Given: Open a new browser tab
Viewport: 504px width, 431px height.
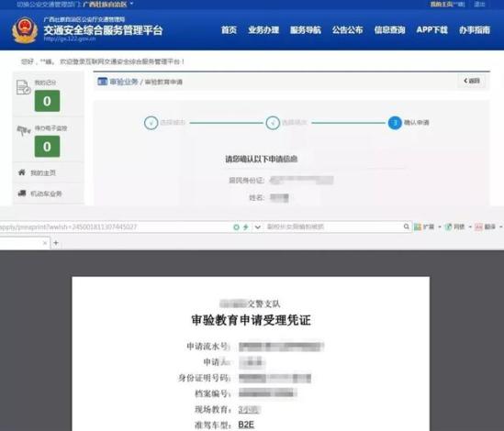Looking at the screenshot, I should point(56,243).
